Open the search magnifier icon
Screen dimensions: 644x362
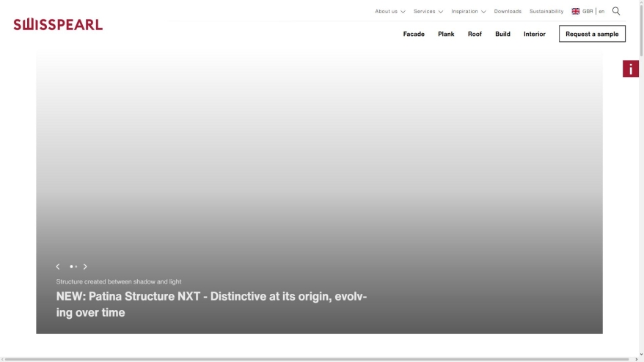click(616, 11)
